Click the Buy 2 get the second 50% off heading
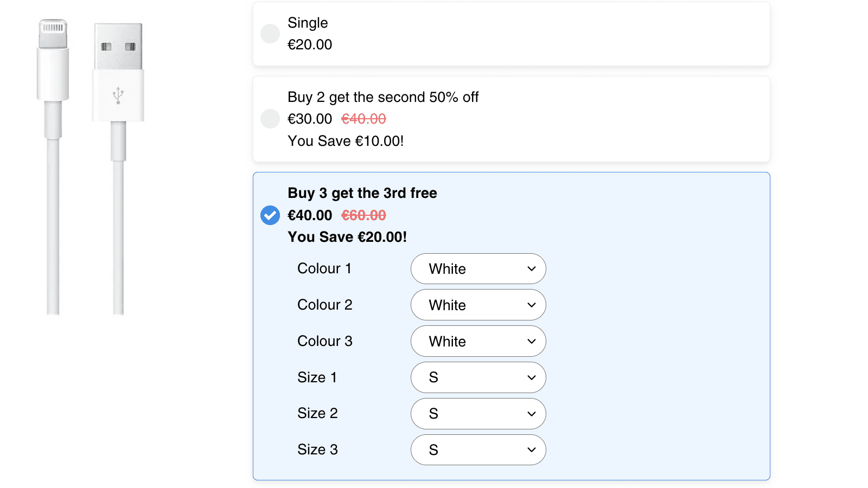 pyautogui.click(x=383, y=97)
